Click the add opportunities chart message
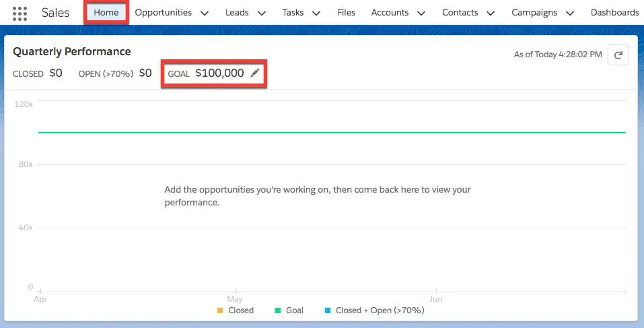Viewport: 644px width, 328px height. pyautogui.click(x=318, y=196)
